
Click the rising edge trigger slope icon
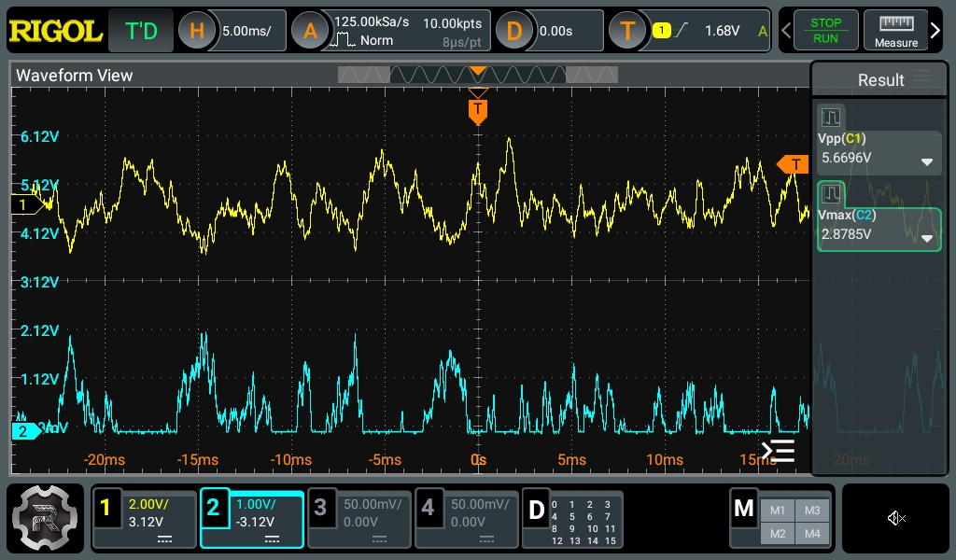(682, 30)
